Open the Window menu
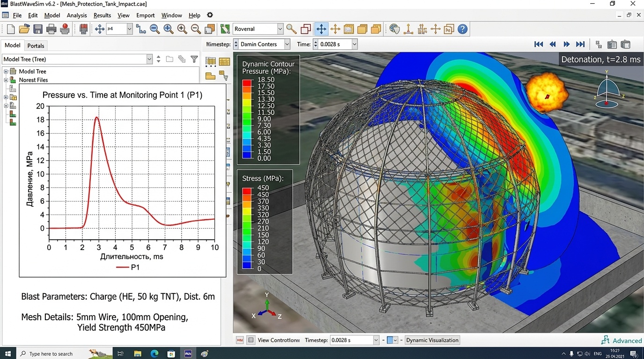This screenshot has height=359, width=644. (x=171, y=15)
